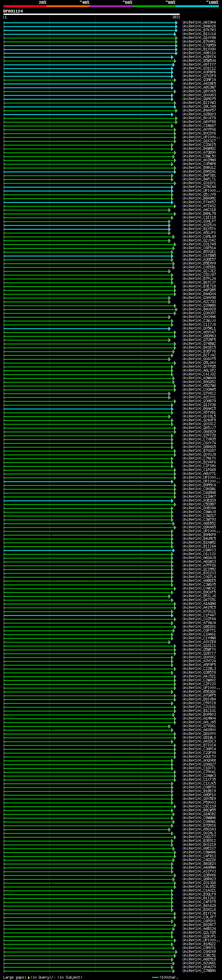Select the UniRef100_B3E718 label
222x980 pixels.
pos(199,286)
